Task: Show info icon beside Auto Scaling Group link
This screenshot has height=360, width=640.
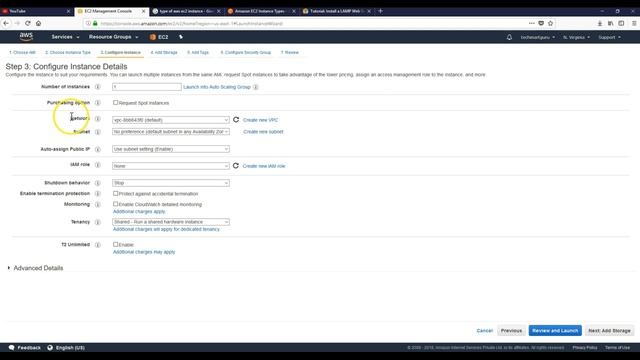Action: point(256,87)
